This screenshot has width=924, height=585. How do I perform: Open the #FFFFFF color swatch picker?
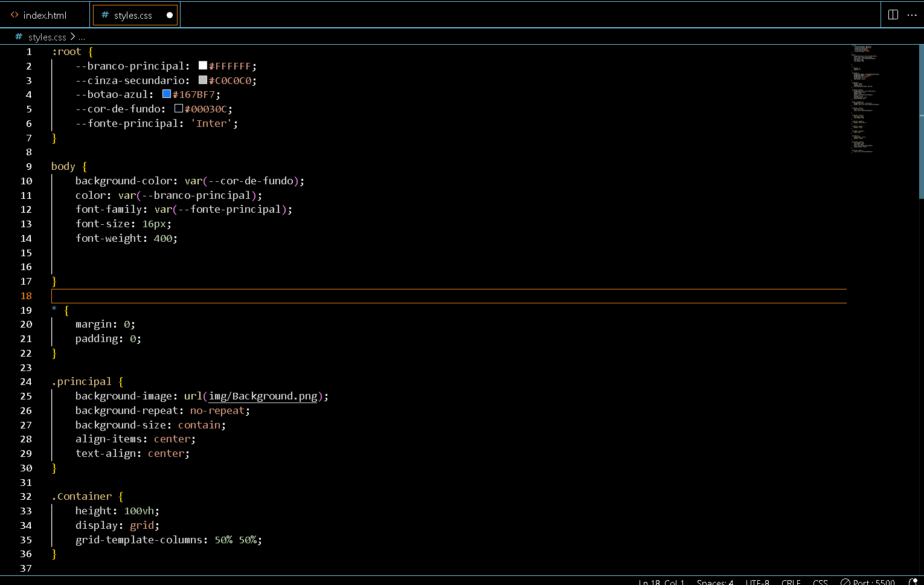203,65
